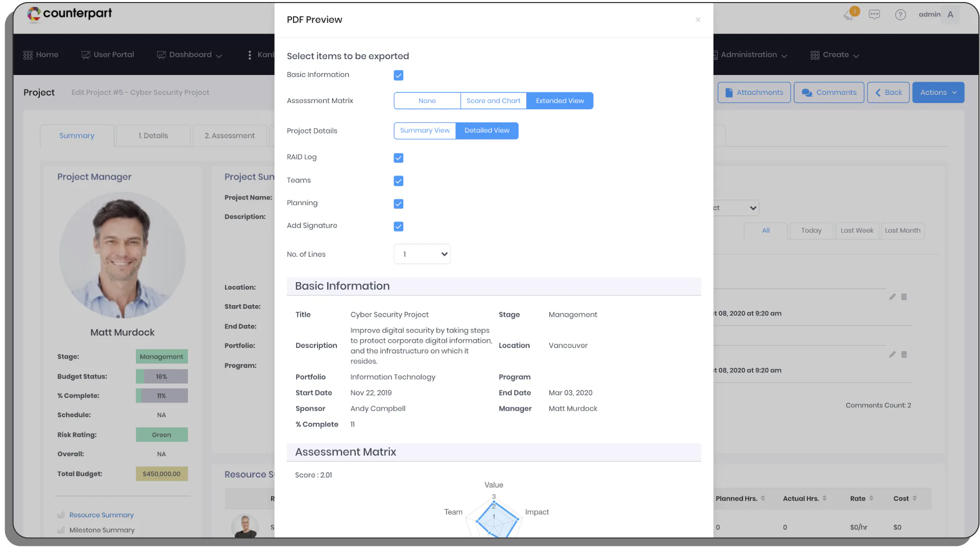Viewport: 980px width, 551px height.
Task: Delete the first comment with trash icon
Action: (904, 297)
